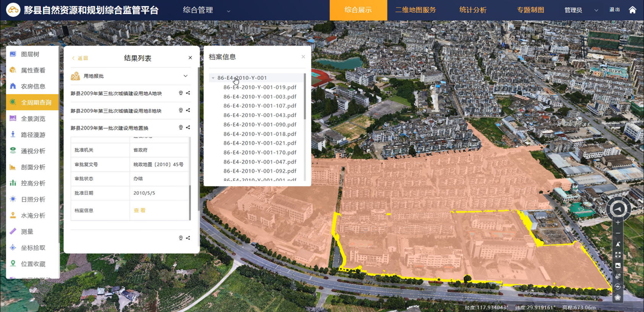Click the 返回 back button

80,58
